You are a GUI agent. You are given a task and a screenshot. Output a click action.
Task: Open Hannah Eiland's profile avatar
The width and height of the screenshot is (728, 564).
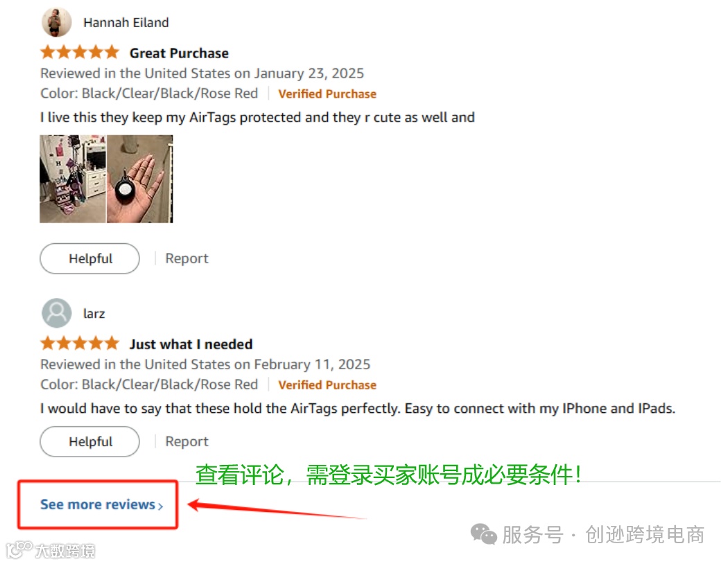[x=57, y=21]
